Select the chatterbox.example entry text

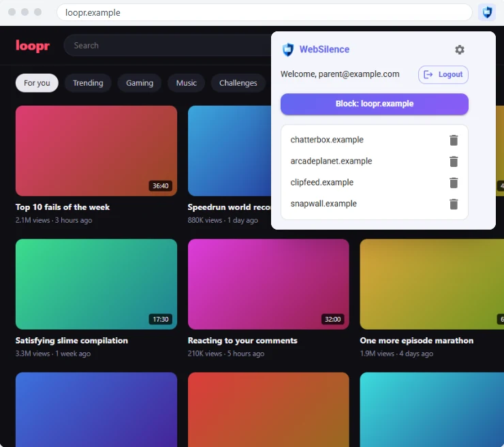327,140
